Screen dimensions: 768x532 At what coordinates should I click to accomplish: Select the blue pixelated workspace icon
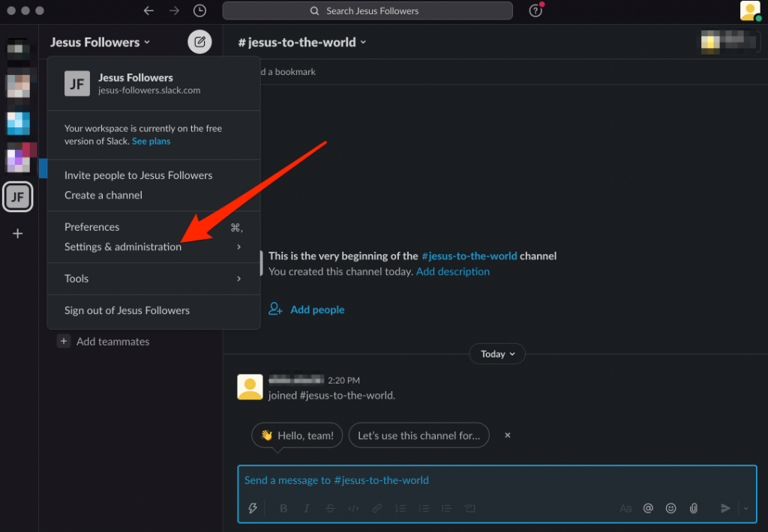tap(18, 123)
